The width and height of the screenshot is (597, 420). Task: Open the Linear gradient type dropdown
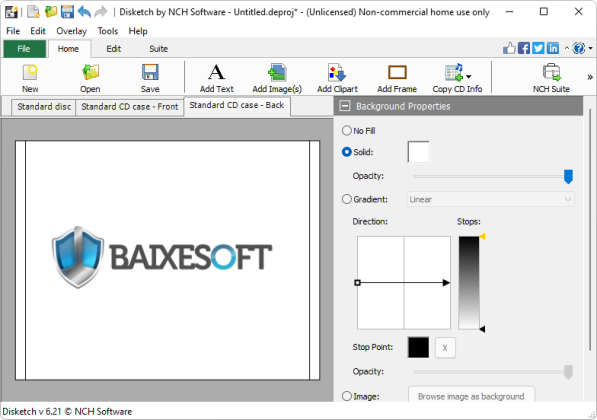coord(491,199)
